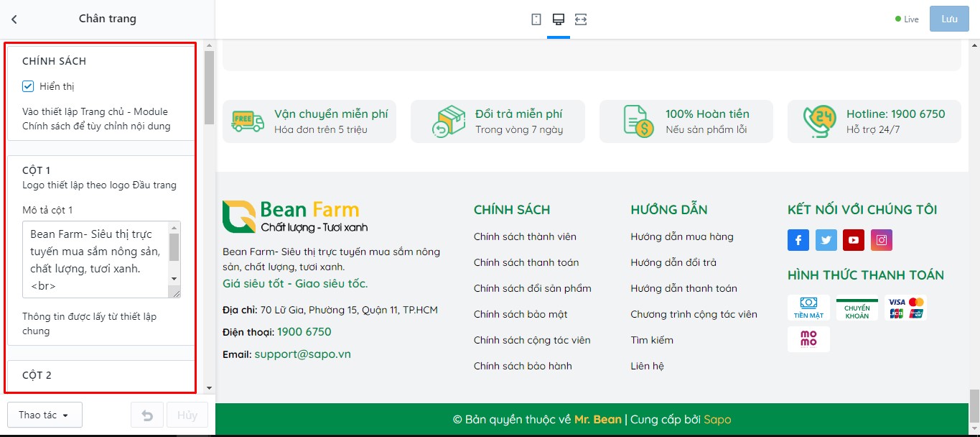Click the textarea scroll up arrow
980x437 pixels.
pos(174,227)
